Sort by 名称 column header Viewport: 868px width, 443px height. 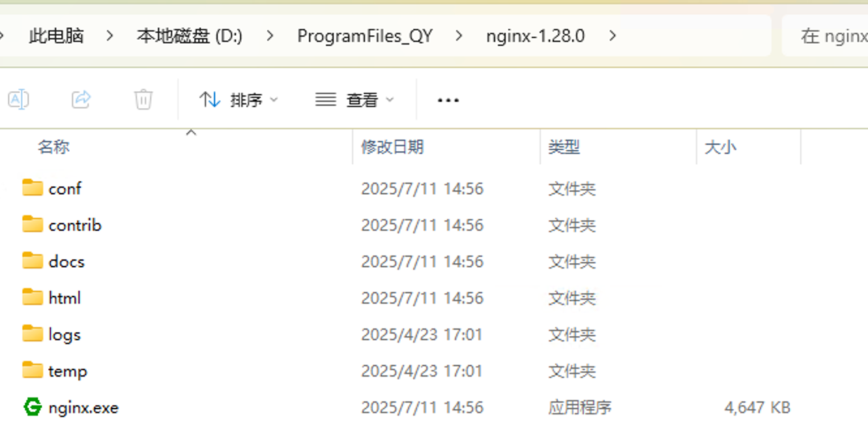pos(53,147)
